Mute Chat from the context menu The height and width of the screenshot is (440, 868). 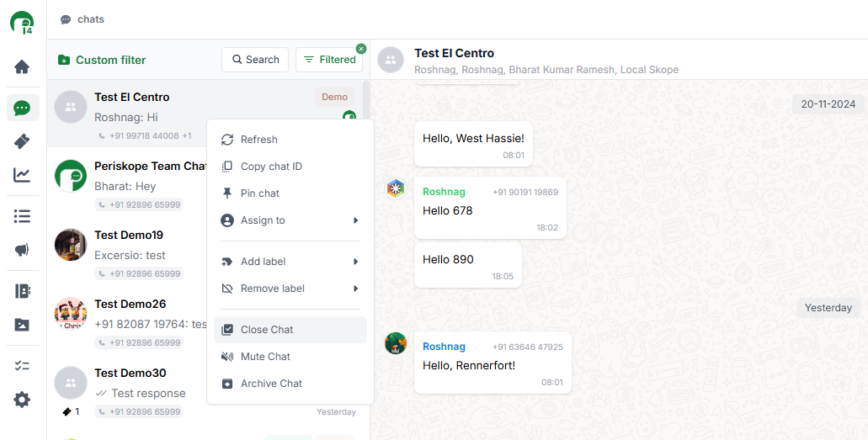[x=265, y=357]
